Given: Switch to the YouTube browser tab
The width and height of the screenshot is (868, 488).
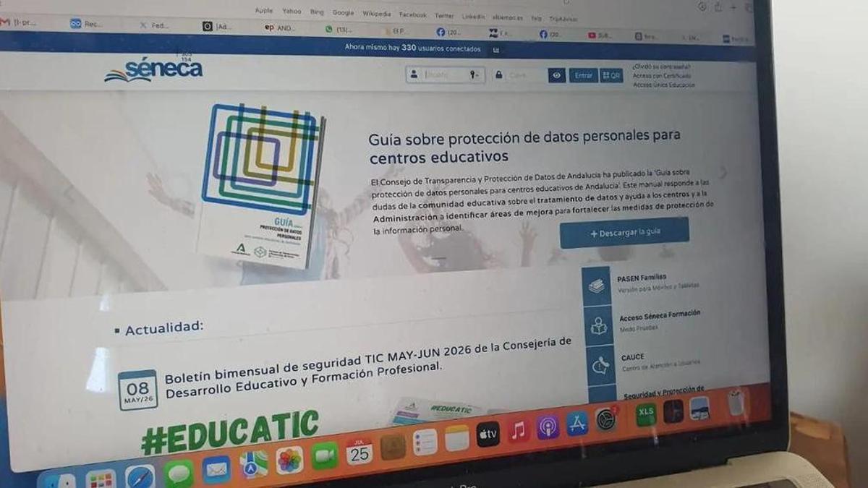Looking at the screenshot, I should (600, 35).
